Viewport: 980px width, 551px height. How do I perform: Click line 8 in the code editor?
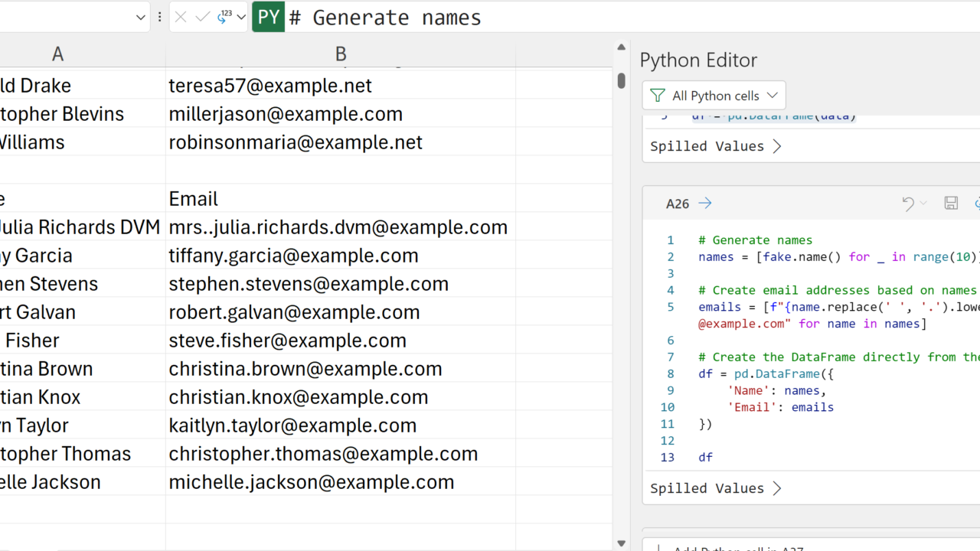click(766, 373)
